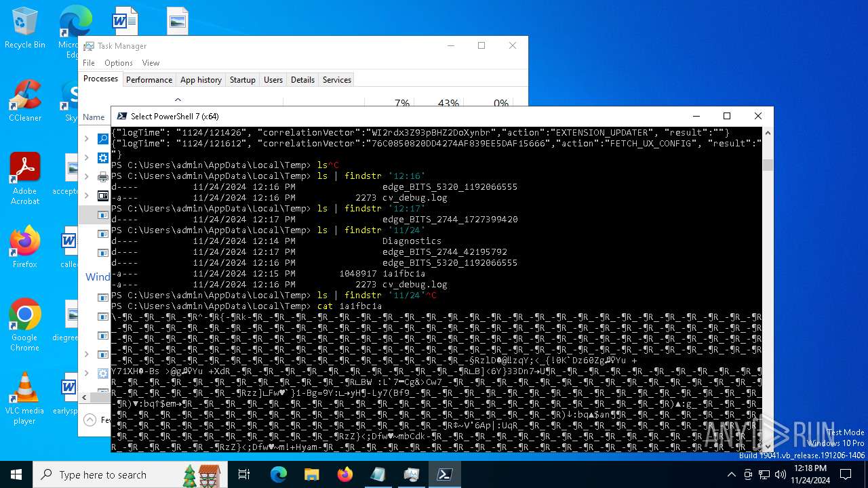Switch to PowerShell via its taskbar icon
This screenshot has height=488, width=868.
click(x=445, y=474)
